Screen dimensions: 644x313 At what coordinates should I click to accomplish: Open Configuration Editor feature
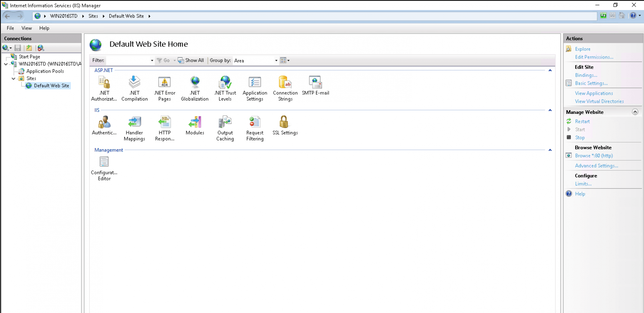coord(104,169)
